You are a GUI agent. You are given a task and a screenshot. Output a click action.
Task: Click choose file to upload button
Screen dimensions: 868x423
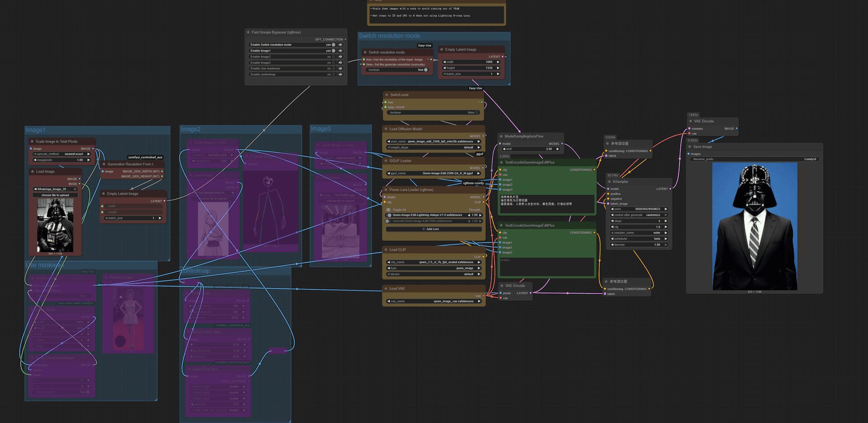click(55, 195)
